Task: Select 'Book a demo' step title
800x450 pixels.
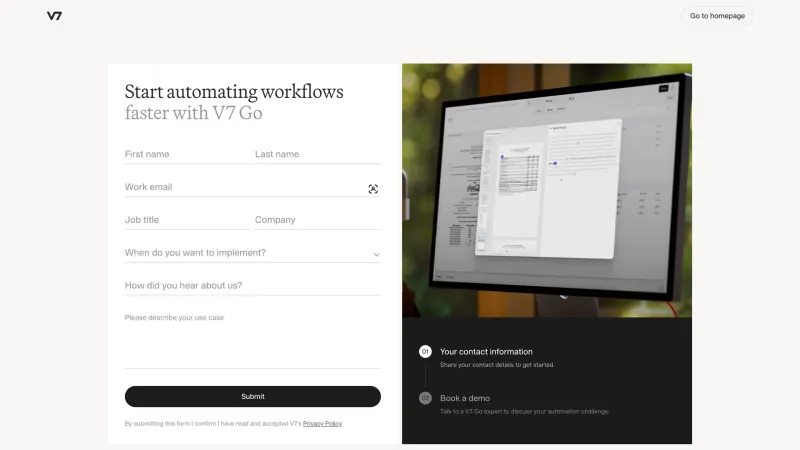Action: (x=465, y=398)
